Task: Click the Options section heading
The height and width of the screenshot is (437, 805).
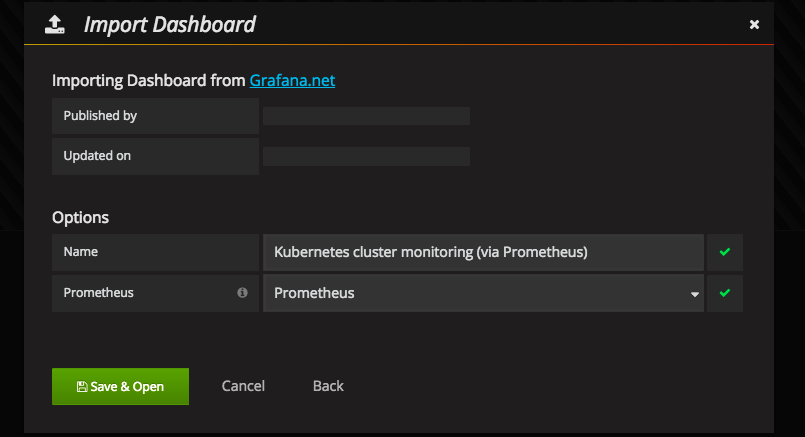Action: 80,217
